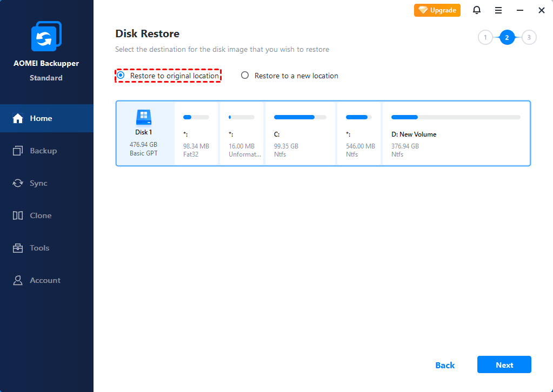Select the Disk 1 drive icon
Image resolution: width=553 pixels, height=392 pixels.
click(144, 117)
